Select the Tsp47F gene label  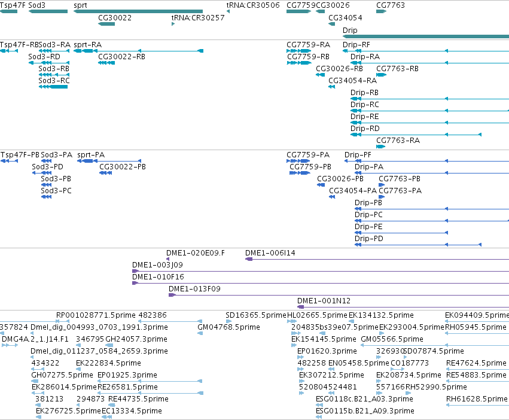[x=13, y=5]
